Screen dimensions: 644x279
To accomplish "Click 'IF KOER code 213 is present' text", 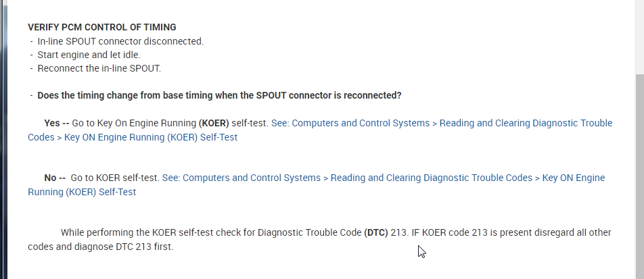I will [472, 232].
